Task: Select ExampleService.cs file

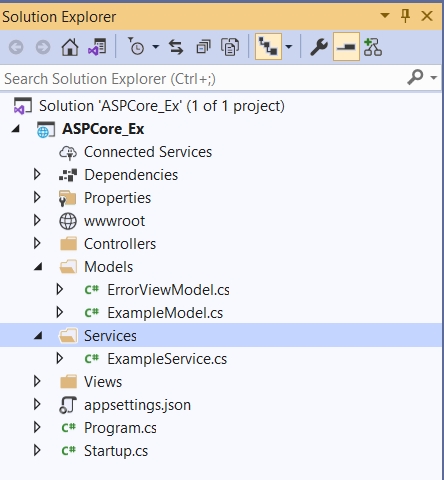Action: click(x=167, y=359)
